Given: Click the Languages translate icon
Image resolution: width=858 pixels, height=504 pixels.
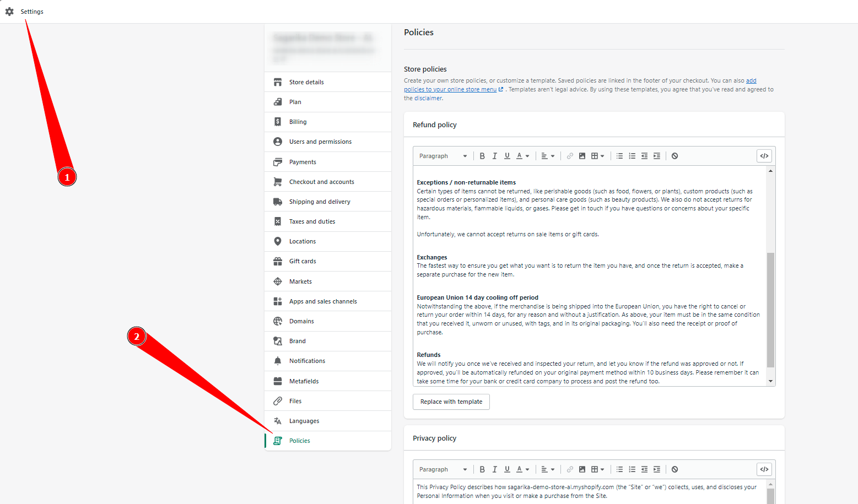Looking at the screenshot, I should coord(278,421).
